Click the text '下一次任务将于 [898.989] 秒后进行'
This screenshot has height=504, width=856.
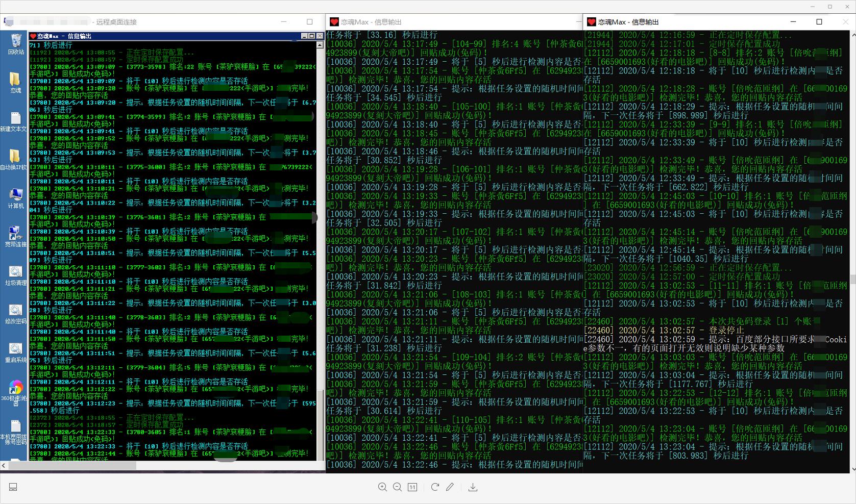click(675, 115)
